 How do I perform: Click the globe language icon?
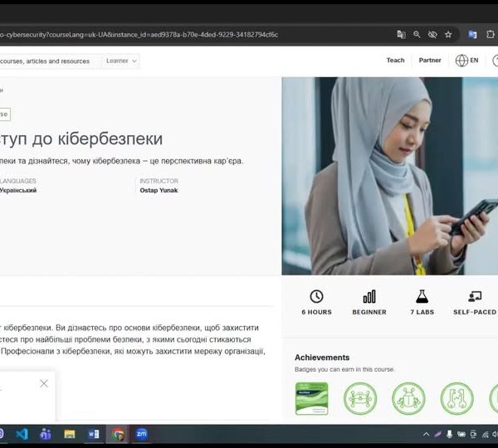tap(461, 61)
